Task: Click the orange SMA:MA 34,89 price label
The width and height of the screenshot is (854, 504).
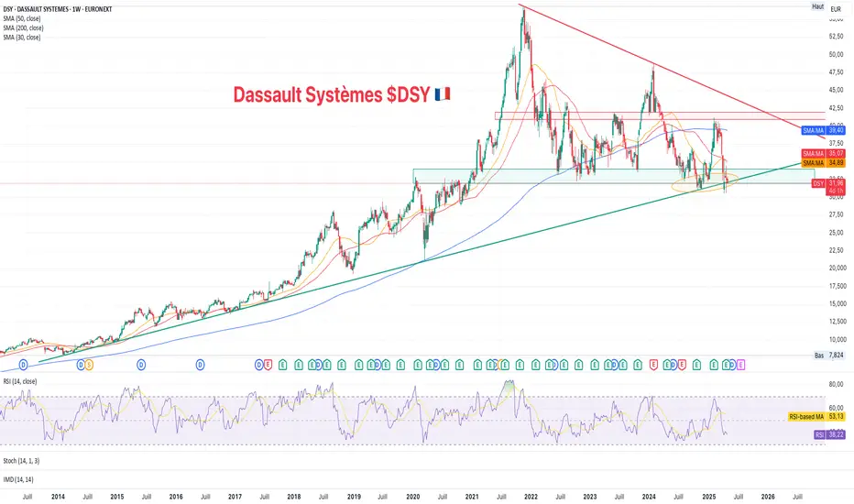Action: 823,162
